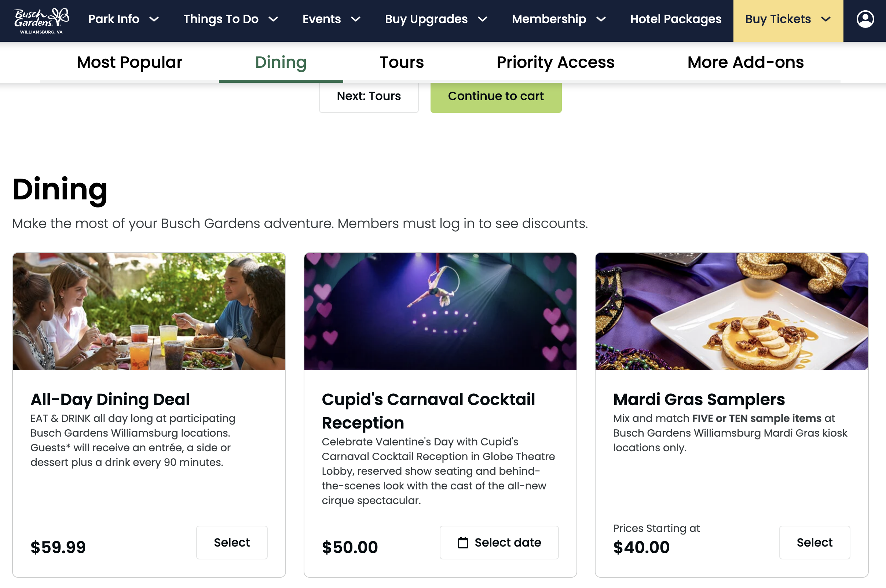Click the Busch Gardens Williamsburg logo
The image size is (886, 588).
41,21
